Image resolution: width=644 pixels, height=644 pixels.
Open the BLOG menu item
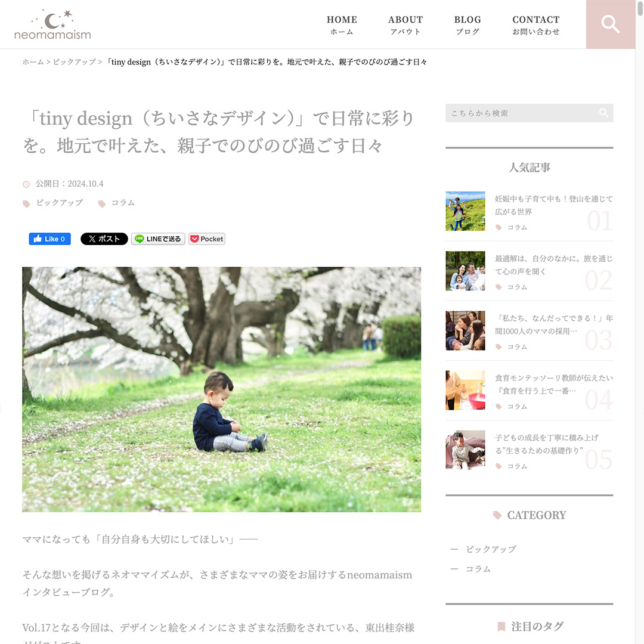467,24
